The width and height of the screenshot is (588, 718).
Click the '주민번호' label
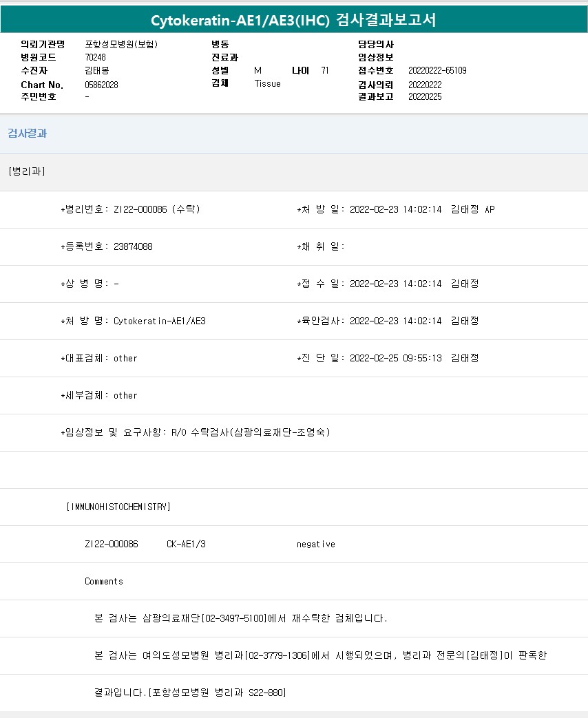[x=39, y=96]
